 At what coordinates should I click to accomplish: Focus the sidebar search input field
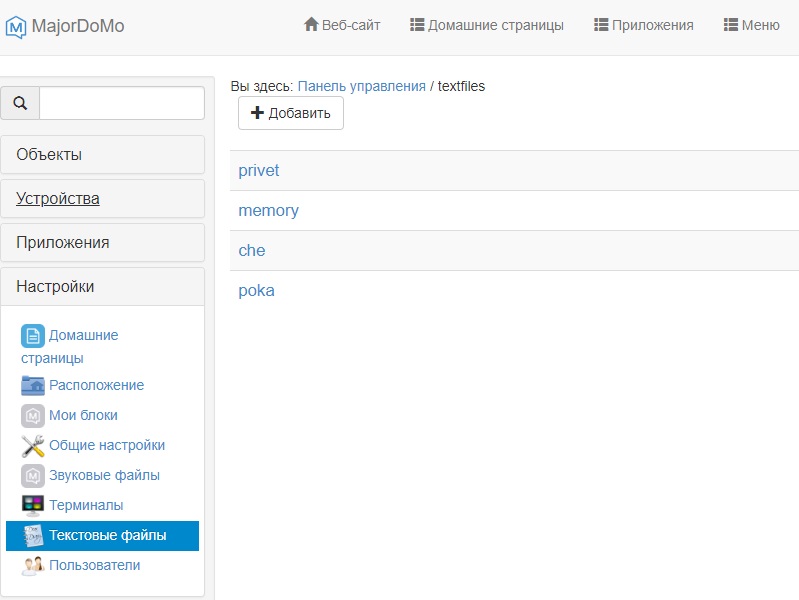pos(121,103)
